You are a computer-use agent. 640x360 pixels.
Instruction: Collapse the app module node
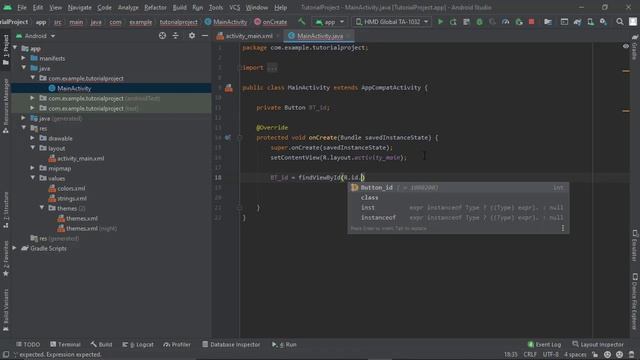[15, 48]
